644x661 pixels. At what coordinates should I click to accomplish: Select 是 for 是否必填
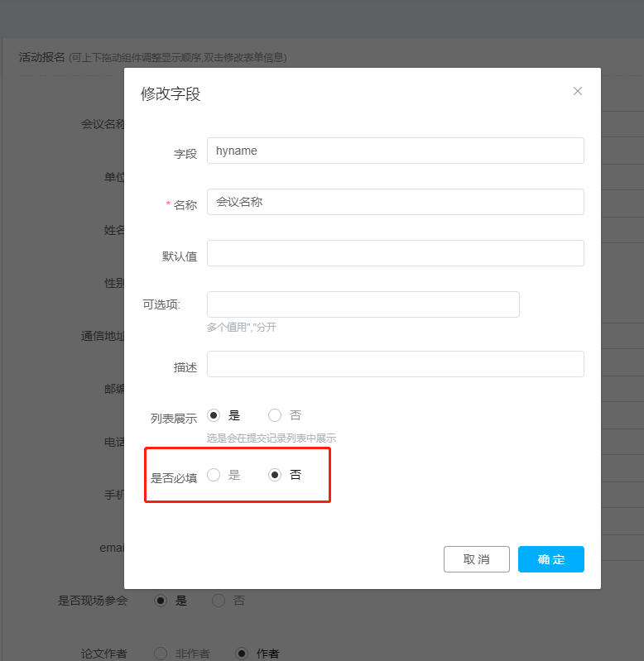point(214,475)
